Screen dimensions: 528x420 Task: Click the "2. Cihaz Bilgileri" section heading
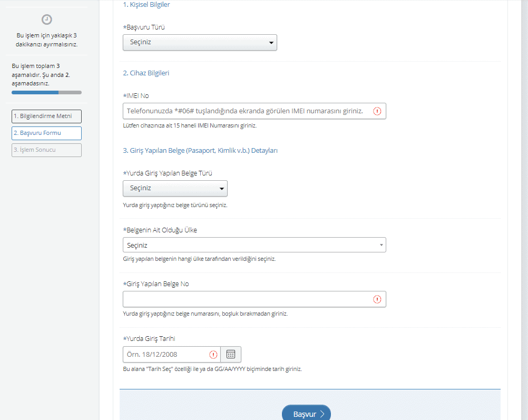(x=146, y=73)
